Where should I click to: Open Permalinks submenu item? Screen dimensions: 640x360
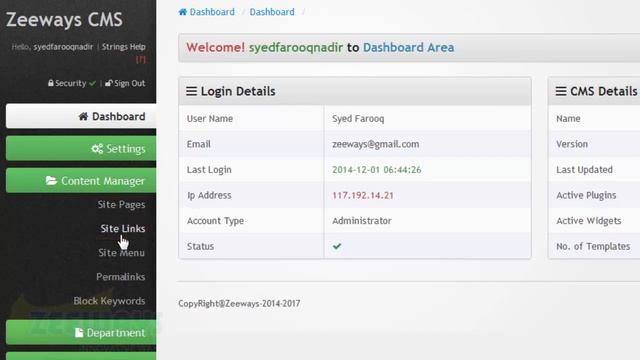[x=121, y=277]
